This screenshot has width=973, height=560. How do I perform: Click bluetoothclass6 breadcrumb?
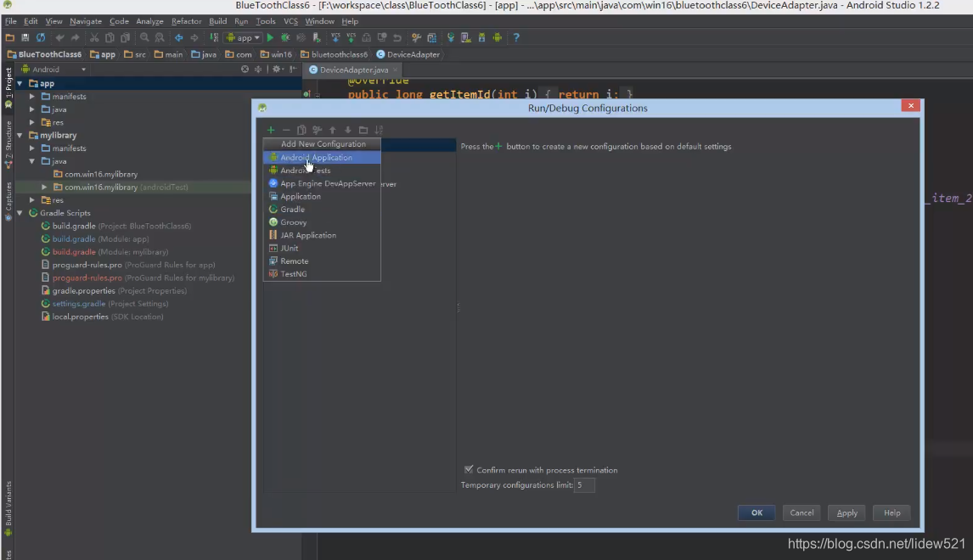pyautogui.click(x=334, y=54)
